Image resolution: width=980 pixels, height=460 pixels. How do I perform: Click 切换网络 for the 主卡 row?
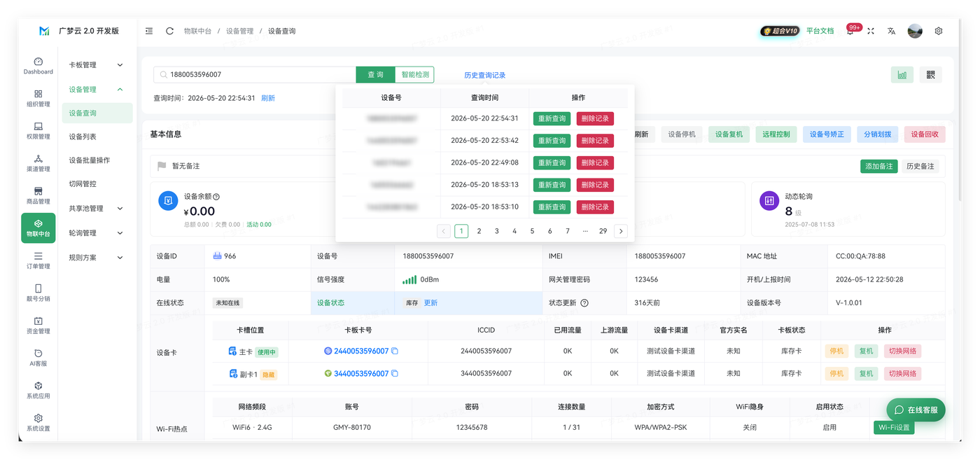point(902,351)
